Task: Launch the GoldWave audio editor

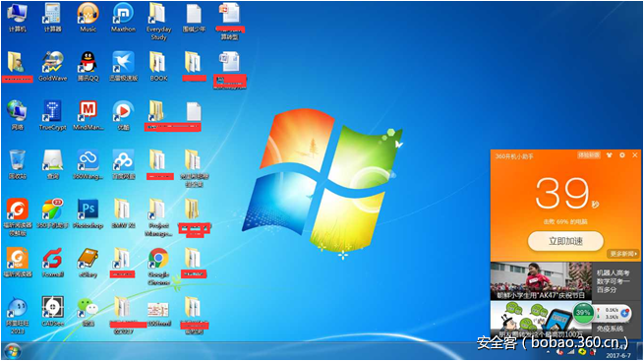Action: pyautogui.click(x=52, y=66)
